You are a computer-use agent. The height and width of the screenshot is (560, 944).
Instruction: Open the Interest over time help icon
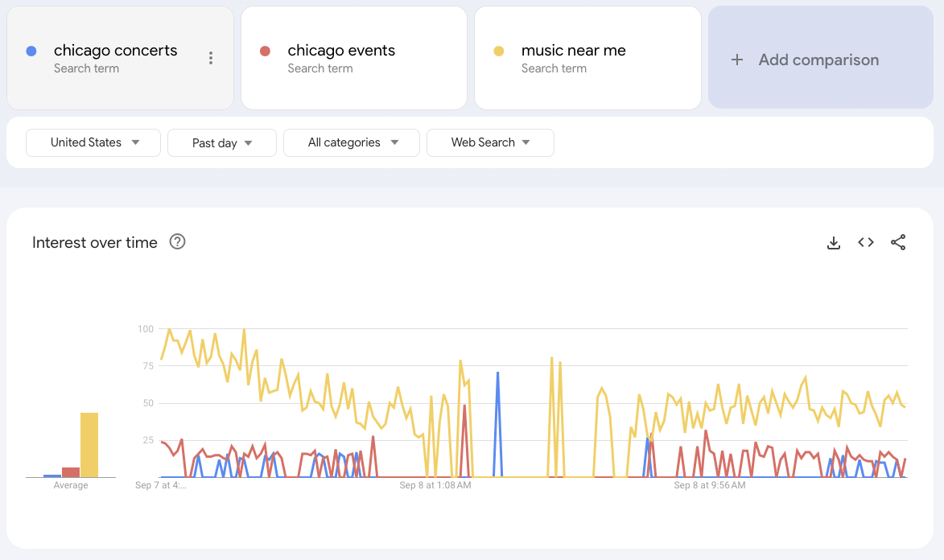pos(177,241)
